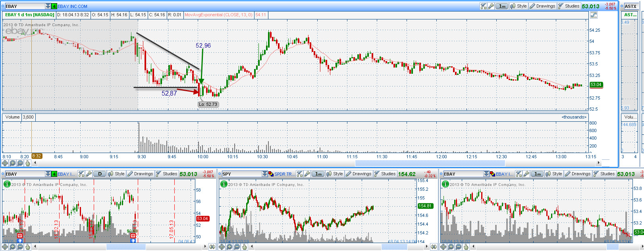The image size is (644, 251).
Task: Open Style menu in bottom-left EBAY chart
Action: click(116, 174)
